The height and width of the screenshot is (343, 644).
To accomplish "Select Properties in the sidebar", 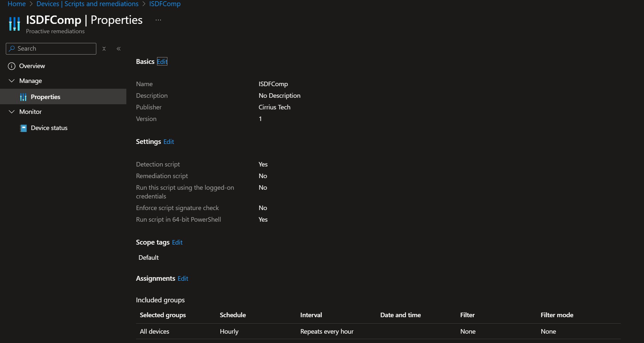I will click(x=63, y=97).
